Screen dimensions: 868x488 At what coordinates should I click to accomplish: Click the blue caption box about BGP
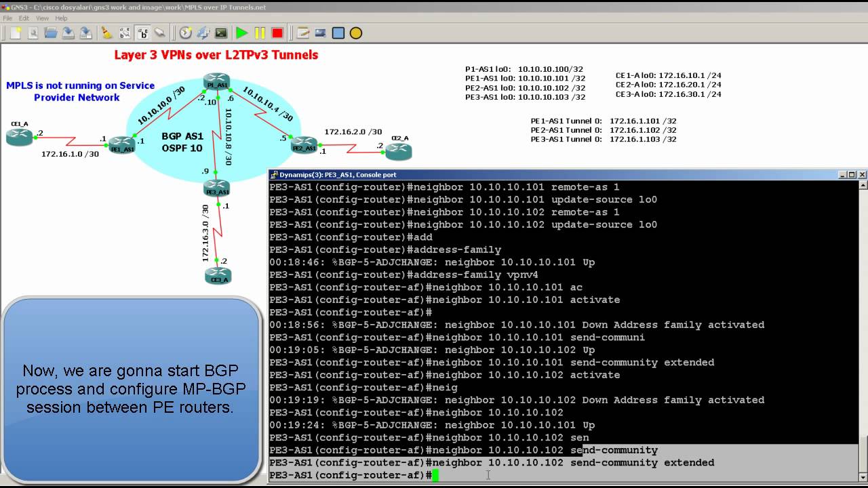pyautogui.click(x=132, y=389)
